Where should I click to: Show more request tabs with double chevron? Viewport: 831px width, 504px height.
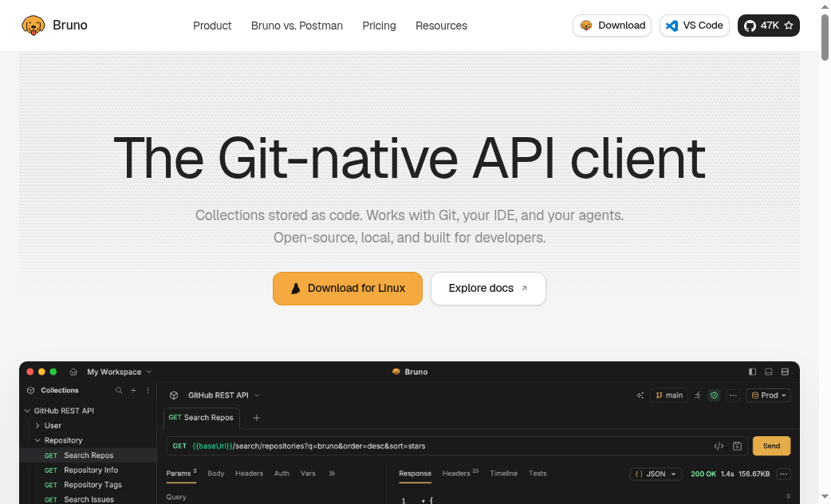click(x=332, y=474)
